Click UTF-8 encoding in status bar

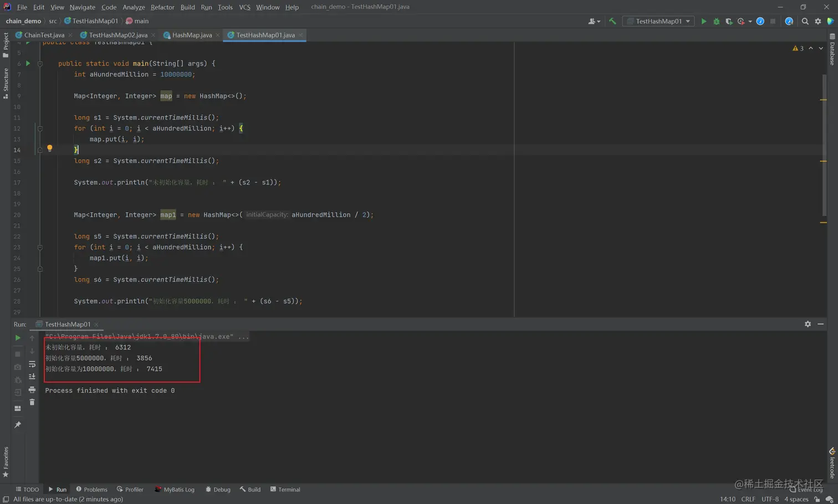(x=770, y=499)
